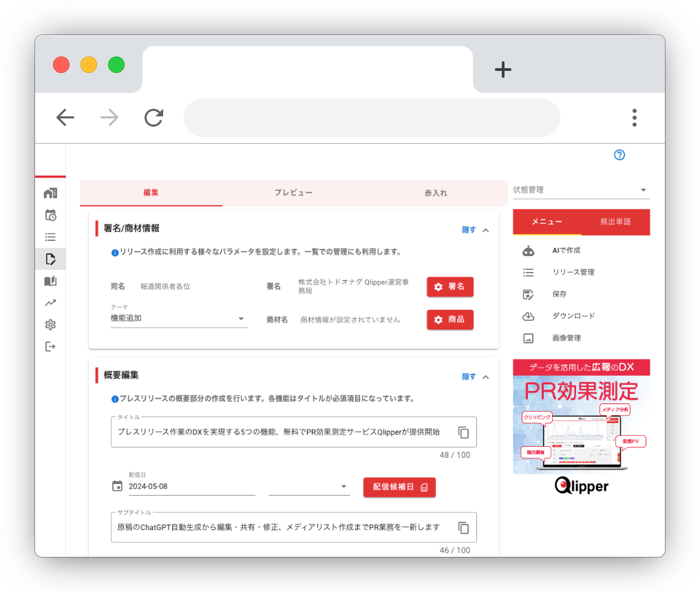Click the open book icon in sidebar
Image resolution: width=700 pixels, height=592 pixels.
[x=50, y=281]
